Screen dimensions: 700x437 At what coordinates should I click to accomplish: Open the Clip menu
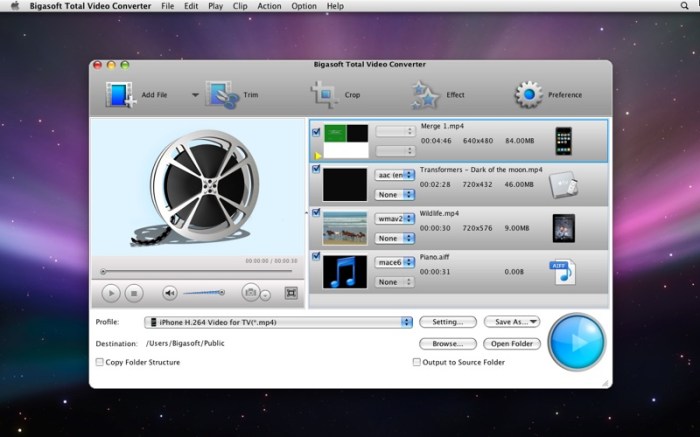(x=238, y=6)
